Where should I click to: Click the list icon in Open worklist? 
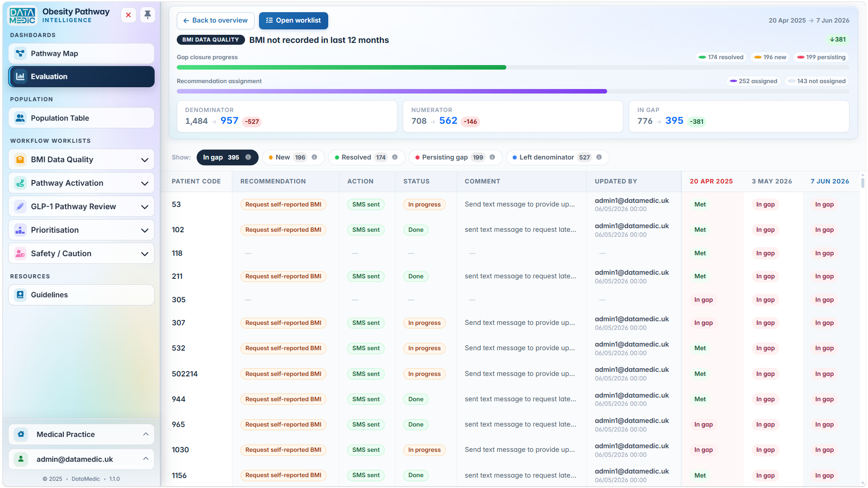[x=269, y=20]
